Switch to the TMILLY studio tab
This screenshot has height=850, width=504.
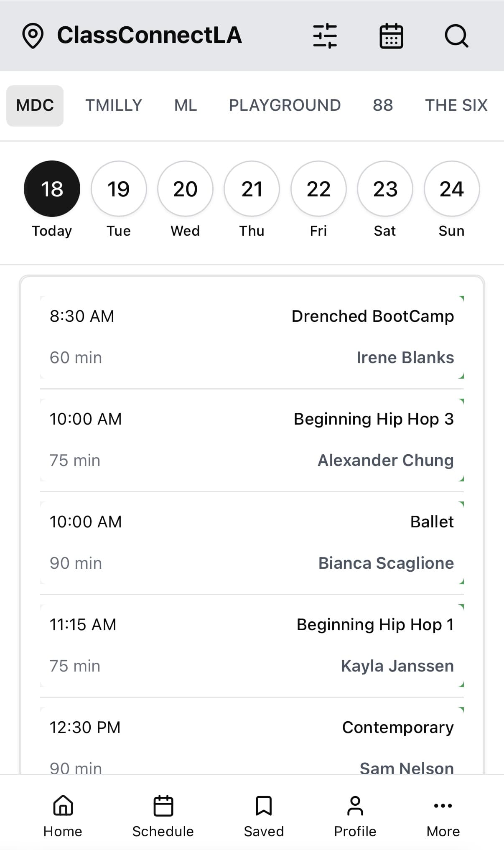(114, 105)
